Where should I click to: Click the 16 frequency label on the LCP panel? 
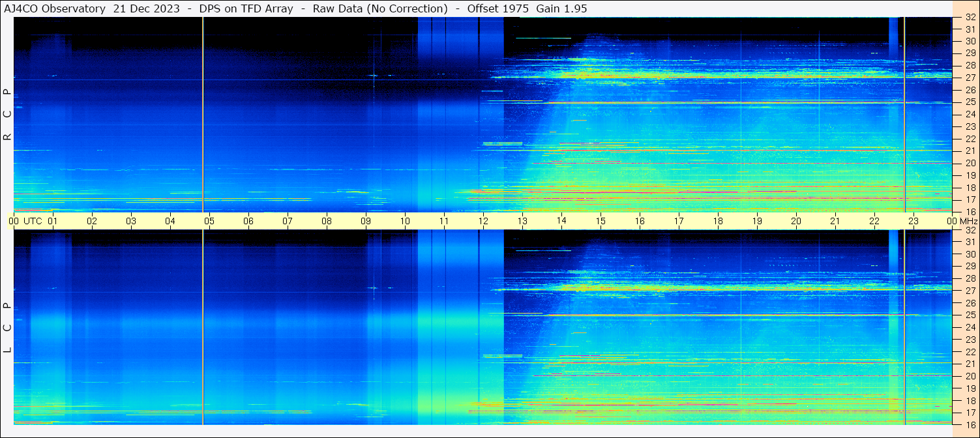(970, 424)
